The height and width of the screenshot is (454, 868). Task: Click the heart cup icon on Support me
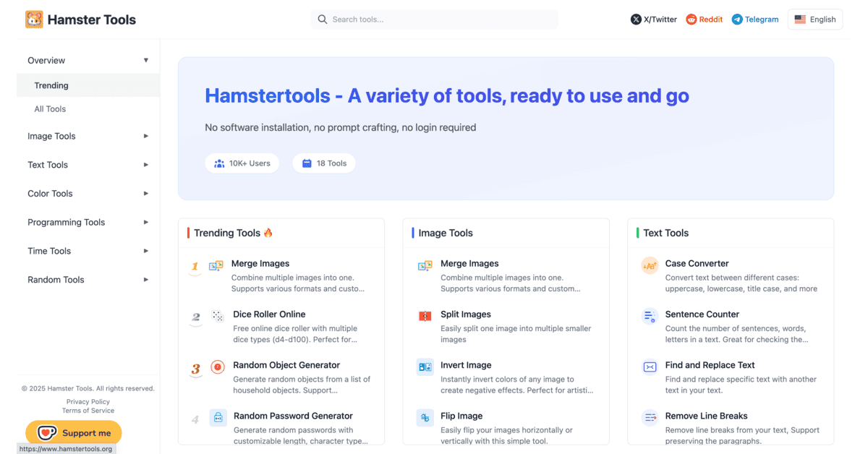click(x=47, y=433)
